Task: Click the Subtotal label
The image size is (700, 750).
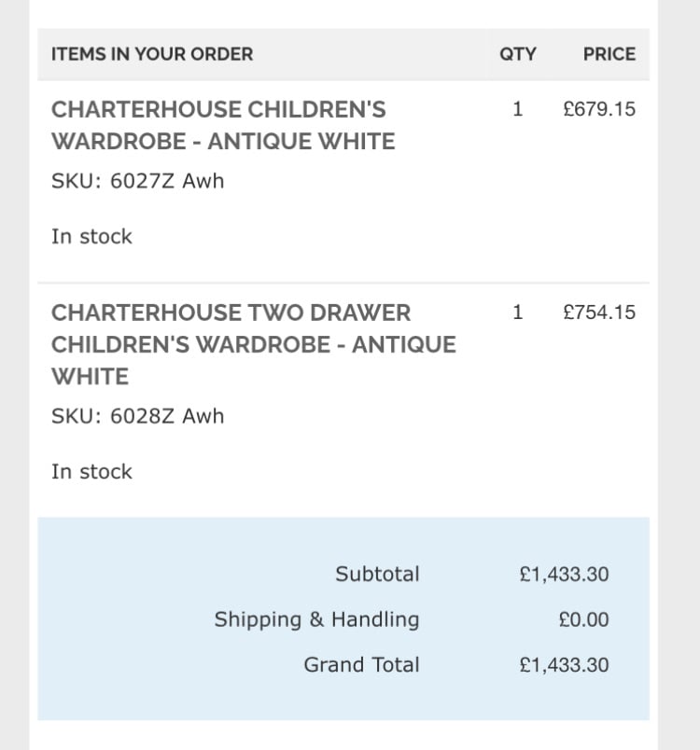Action: click(x=377, y=575)
